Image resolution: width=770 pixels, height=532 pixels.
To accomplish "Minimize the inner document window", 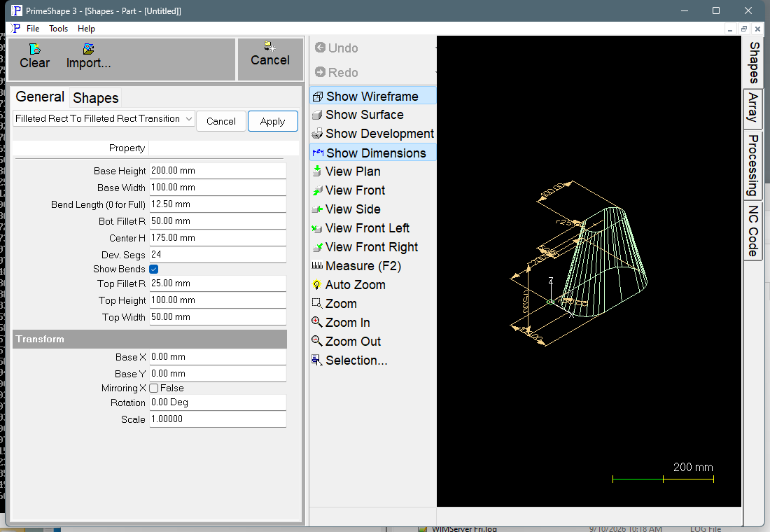I will (730, 29).
